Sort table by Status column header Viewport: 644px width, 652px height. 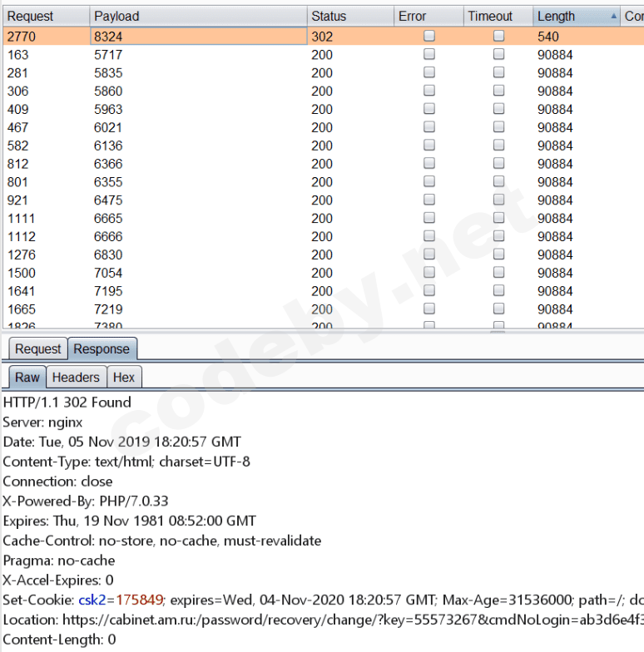click(350, 17)
